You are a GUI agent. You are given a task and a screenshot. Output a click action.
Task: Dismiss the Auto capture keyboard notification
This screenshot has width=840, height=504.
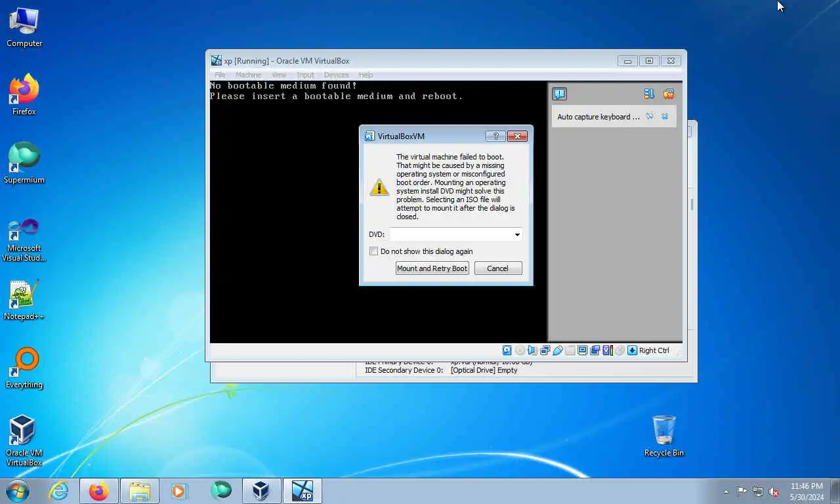[665, 116]
